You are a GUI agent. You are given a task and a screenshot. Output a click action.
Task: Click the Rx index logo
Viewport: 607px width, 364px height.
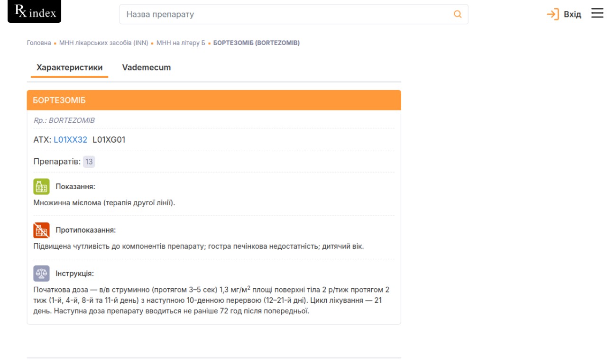(35, 12)
